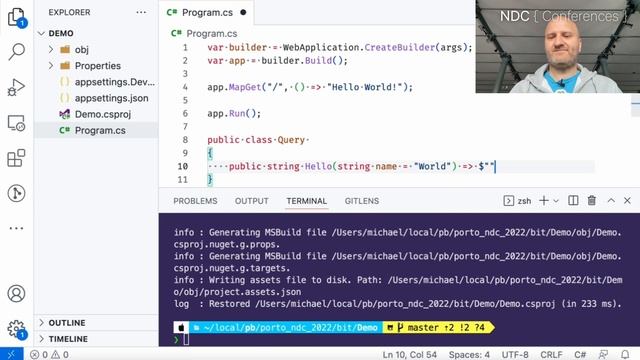Click the zsh terminal profile icon

[x=509, y=200]
